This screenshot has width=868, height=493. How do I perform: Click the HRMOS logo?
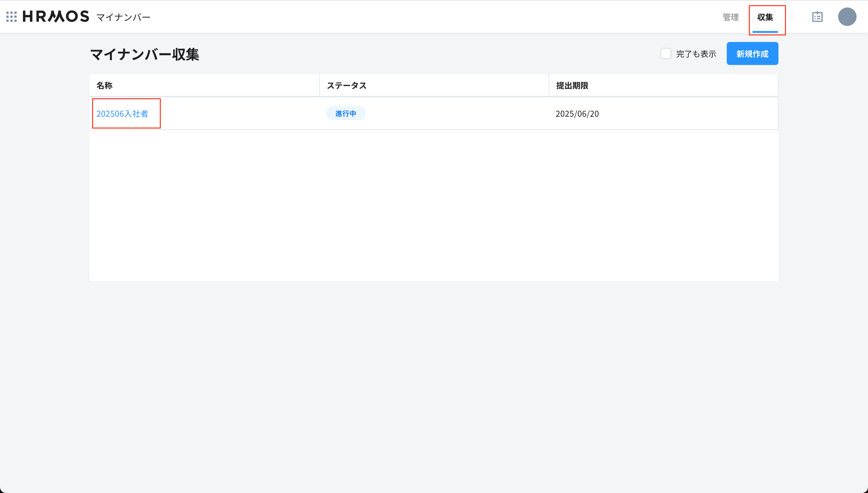pos(56,16)
